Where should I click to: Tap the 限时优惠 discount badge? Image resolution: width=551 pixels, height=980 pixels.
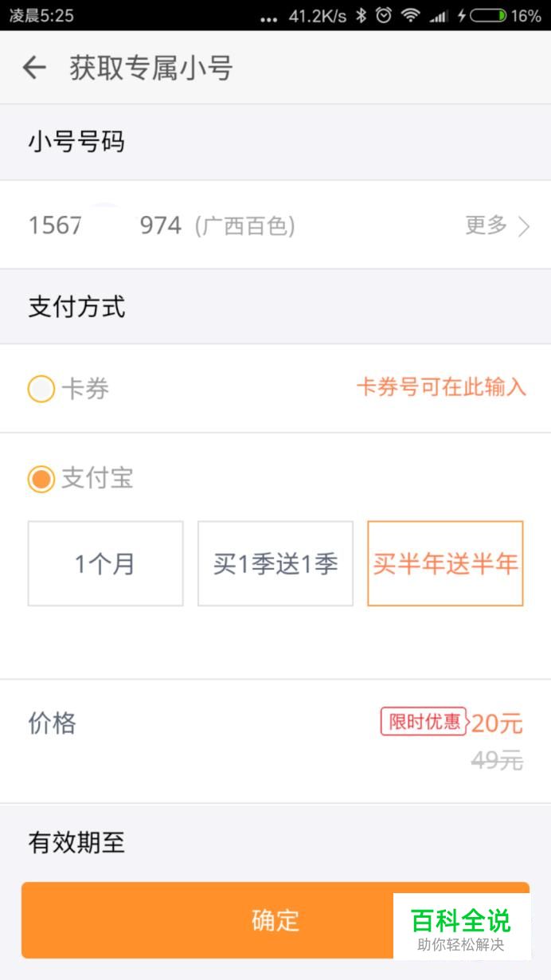click(423, 722)
